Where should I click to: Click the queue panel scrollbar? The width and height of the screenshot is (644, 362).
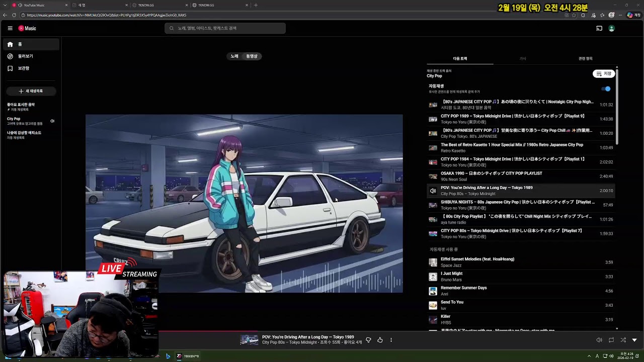(x=617, y=106)
